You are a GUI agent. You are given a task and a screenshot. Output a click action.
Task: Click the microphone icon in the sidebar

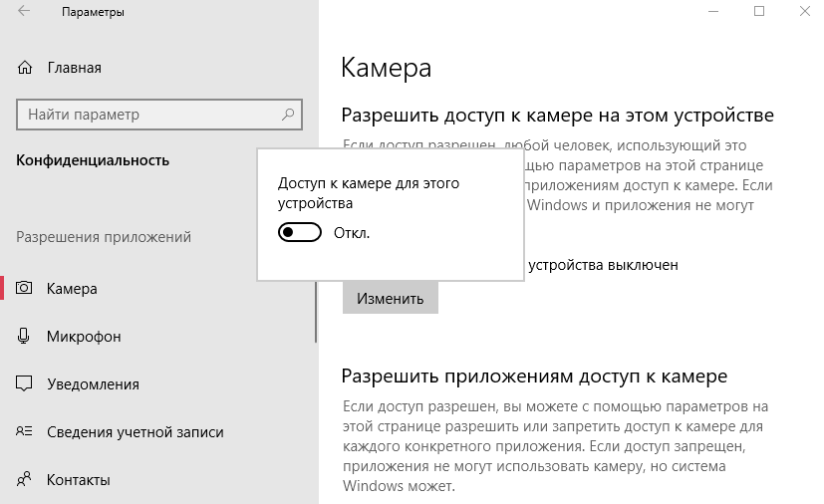click(x=25, y=337)
